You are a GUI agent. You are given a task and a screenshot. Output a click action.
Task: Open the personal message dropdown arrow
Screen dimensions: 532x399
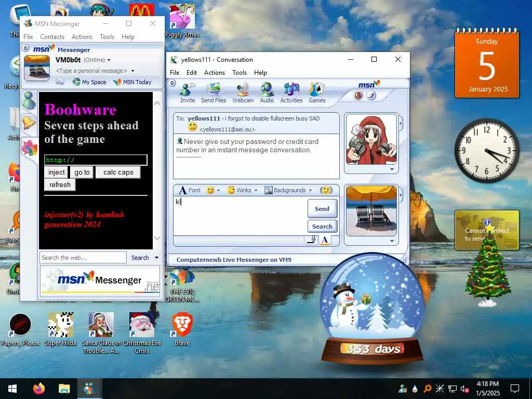[x=132, y=71]
